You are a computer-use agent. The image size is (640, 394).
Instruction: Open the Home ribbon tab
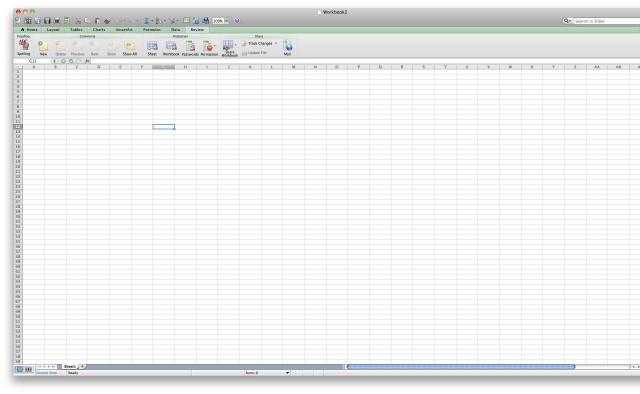coord(29,30)
